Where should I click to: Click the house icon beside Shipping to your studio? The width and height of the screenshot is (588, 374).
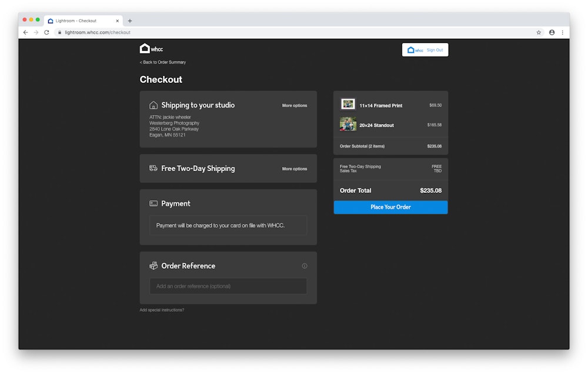click(153, 105)
